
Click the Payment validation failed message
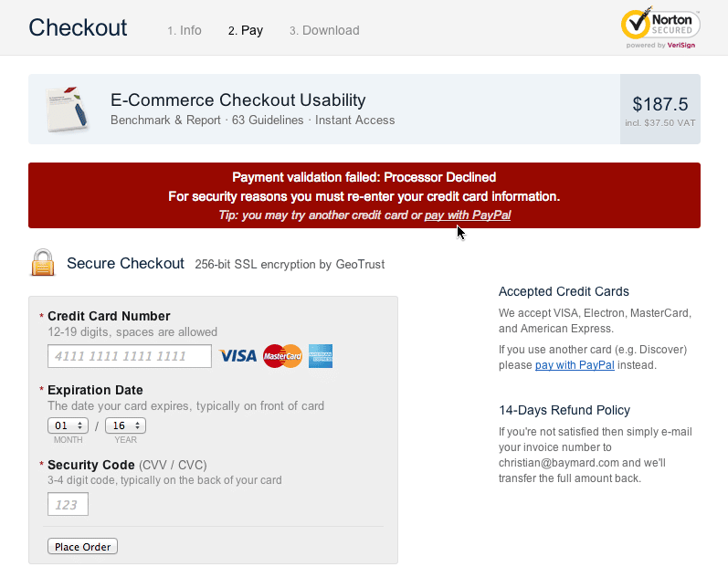click(x=364, y=177)
